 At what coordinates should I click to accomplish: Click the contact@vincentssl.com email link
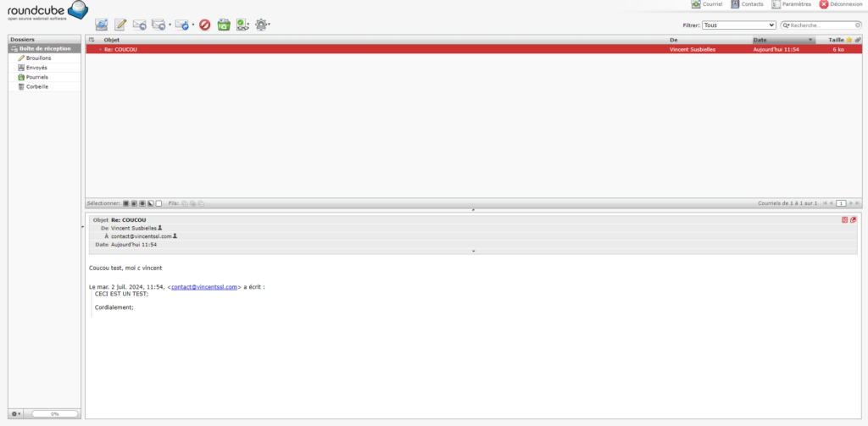[x=204, y=287]
